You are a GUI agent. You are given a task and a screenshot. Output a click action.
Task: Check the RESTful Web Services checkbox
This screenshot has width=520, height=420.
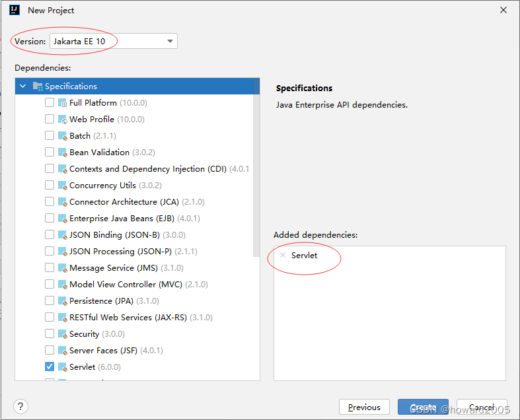coord(50,317)
